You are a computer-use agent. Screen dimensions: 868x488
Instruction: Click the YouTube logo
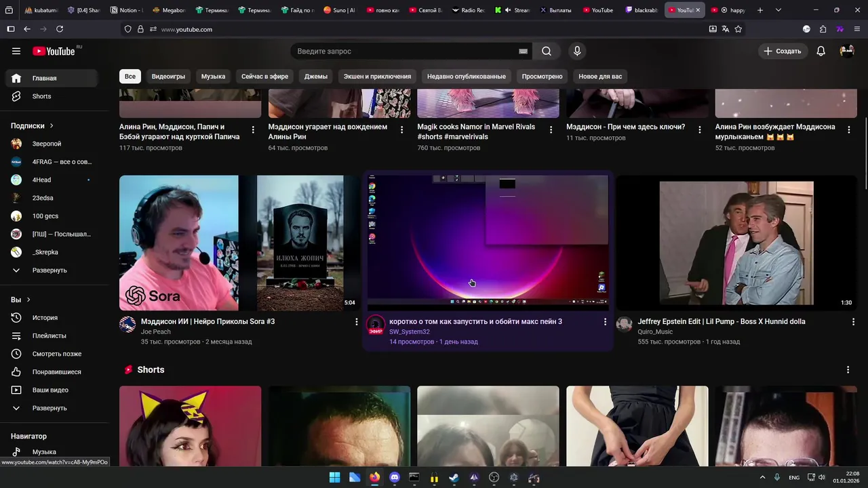click(x=54, y=52)
